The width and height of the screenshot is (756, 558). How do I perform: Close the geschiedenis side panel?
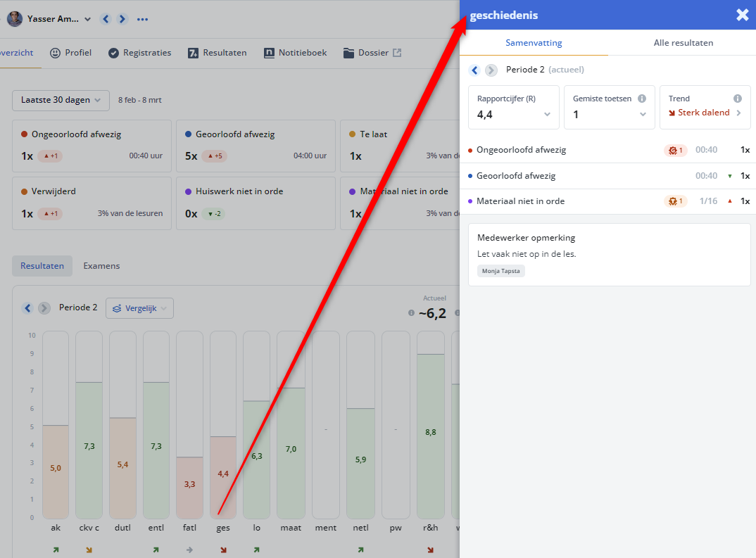point(743,15)
